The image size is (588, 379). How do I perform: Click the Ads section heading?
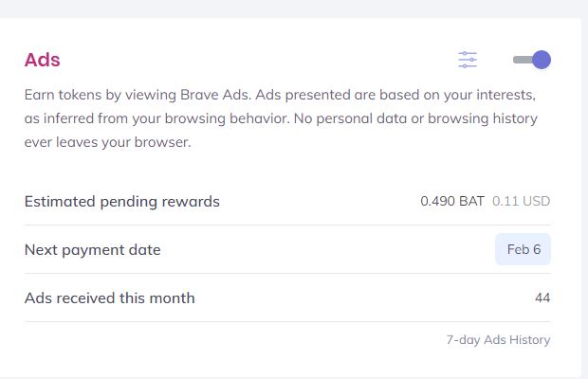[x=43, y=60]
